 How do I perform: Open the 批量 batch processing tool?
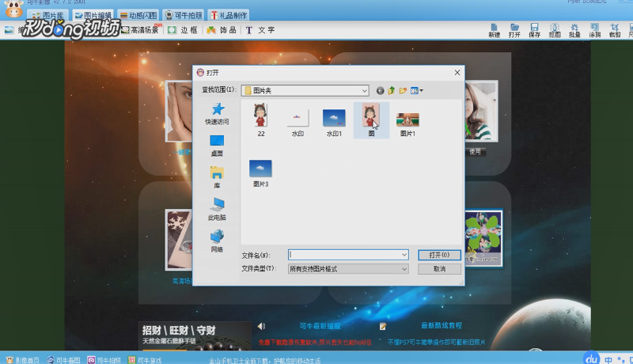coord(574,31)
